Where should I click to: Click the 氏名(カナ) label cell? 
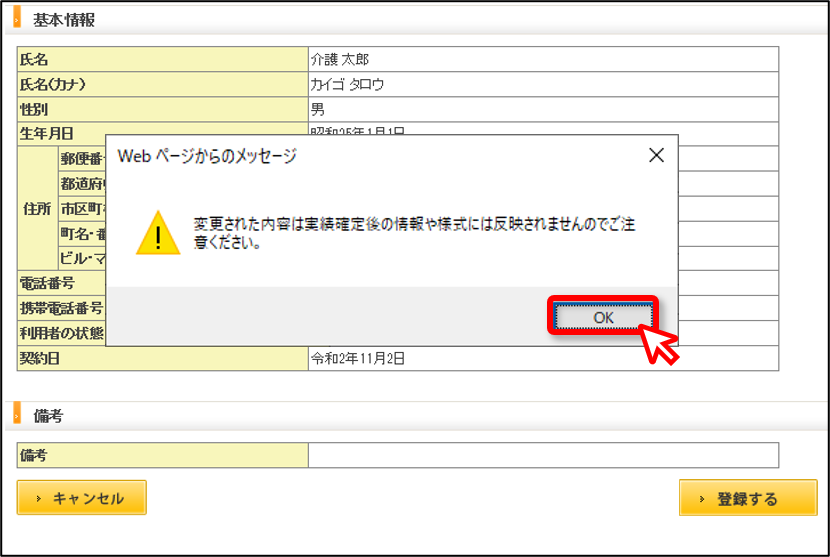tap(163, 84)
